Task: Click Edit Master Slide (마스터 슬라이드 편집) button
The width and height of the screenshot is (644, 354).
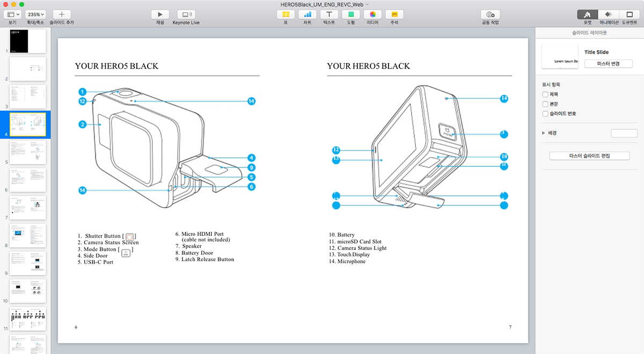Action: coord(589,156)
